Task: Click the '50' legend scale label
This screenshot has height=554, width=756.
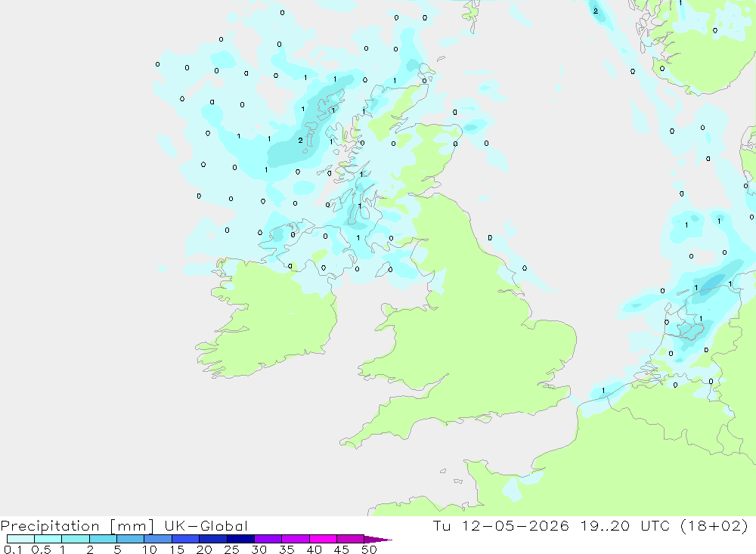Action: coord(369,549)
